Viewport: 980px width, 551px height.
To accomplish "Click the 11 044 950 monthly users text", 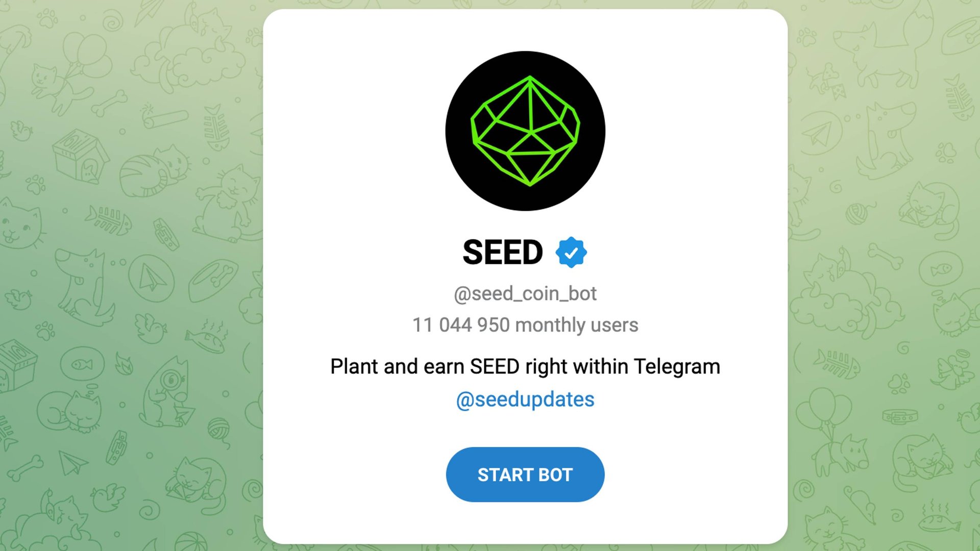I will (525, 325).
